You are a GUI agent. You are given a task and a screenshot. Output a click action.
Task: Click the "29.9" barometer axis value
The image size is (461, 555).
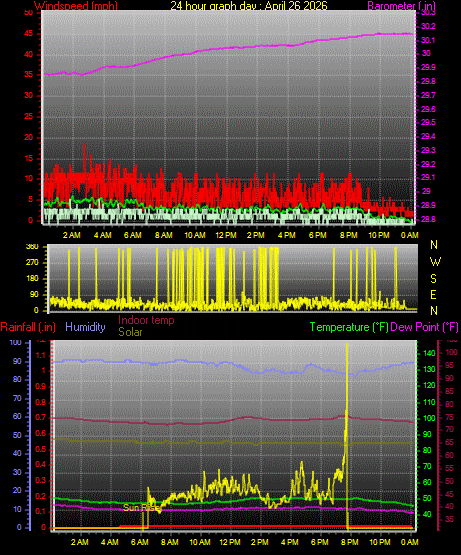(x=428, y=67)
